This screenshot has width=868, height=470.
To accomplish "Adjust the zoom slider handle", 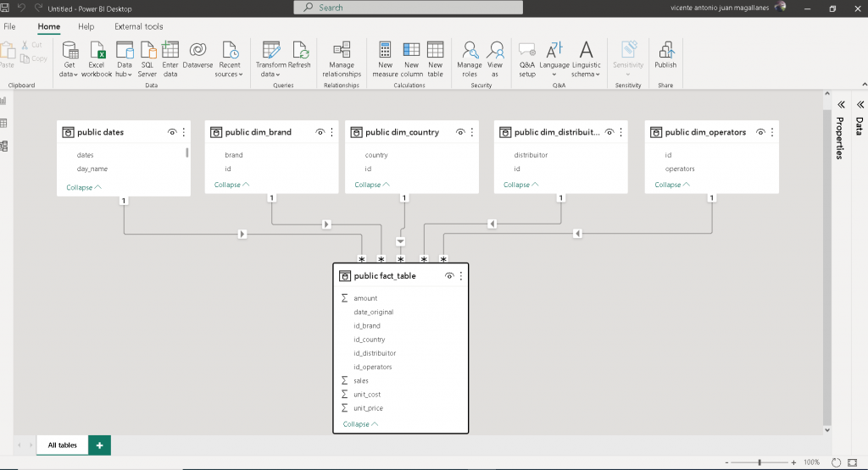I will pyautogui.click(x=759, y=462).
